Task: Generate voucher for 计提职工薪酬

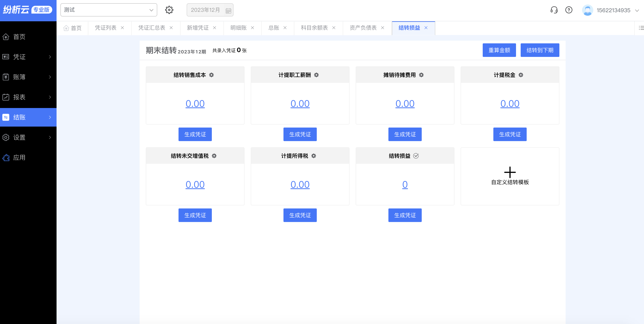Action: click(x=300, y=134)
